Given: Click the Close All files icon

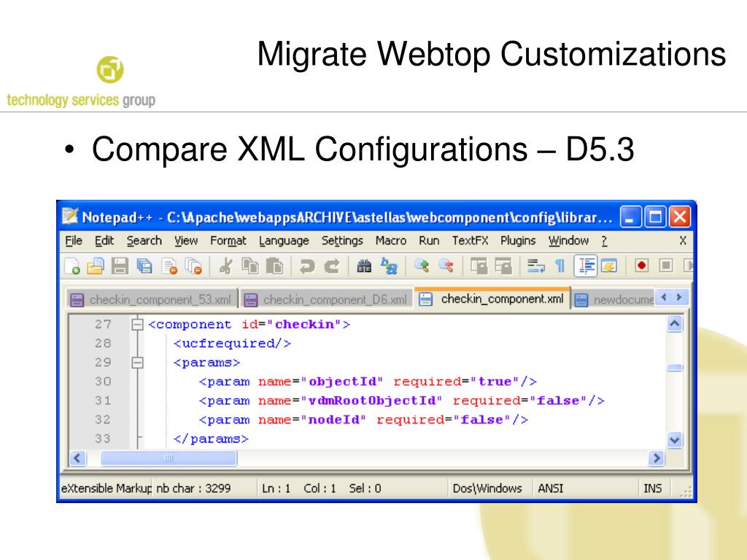Looking at the screenshot, I should point(193,265).
